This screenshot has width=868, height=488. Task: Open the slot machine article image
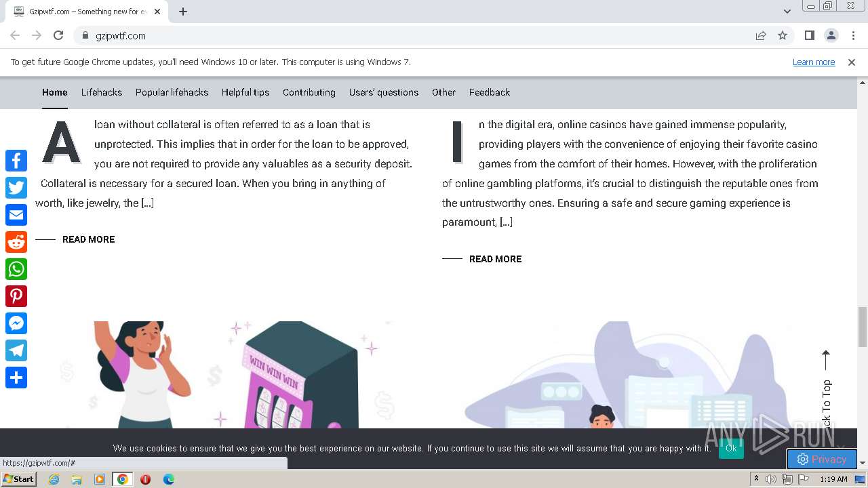(225, 375)
